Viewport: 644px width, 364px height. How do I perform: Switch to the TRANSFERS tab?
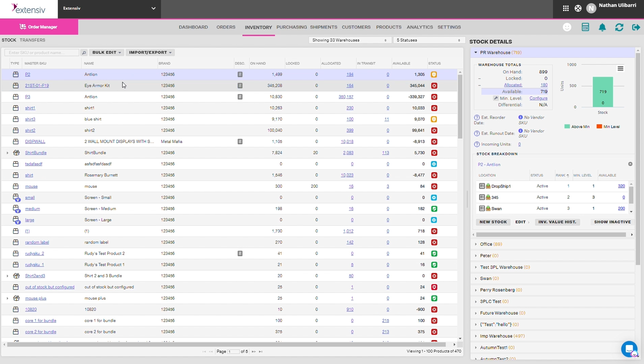(32, 40)
